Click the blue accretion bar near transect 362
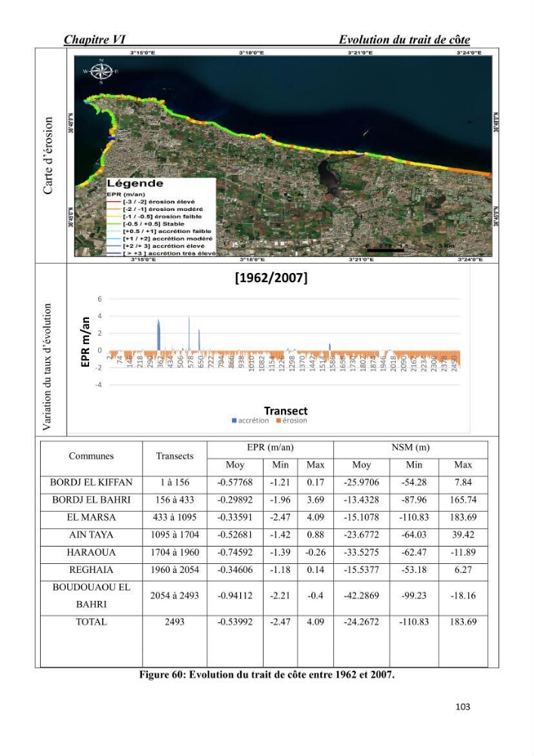 (x=159, y=335)
